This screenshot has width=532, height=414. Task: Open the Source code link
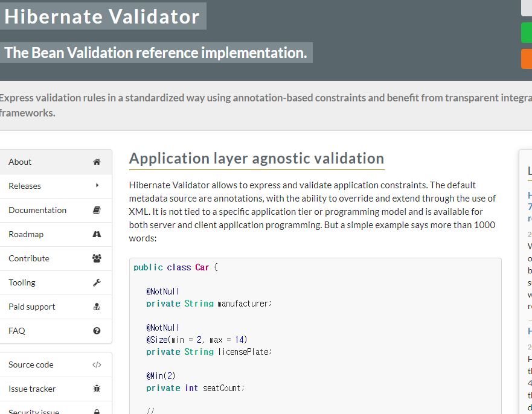56,365
